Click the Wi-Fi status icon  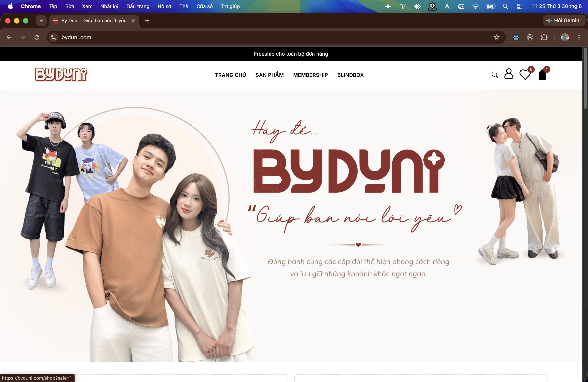click(475, 6)
